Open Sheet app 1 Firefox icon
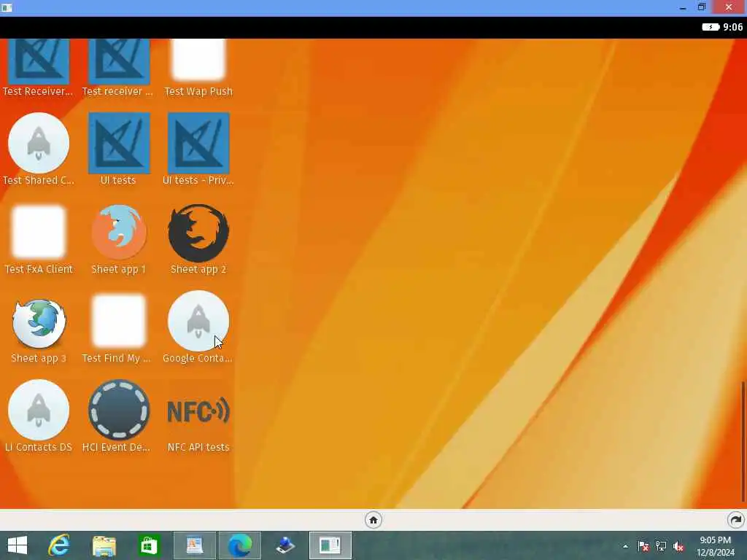 [x=119, y=232]
